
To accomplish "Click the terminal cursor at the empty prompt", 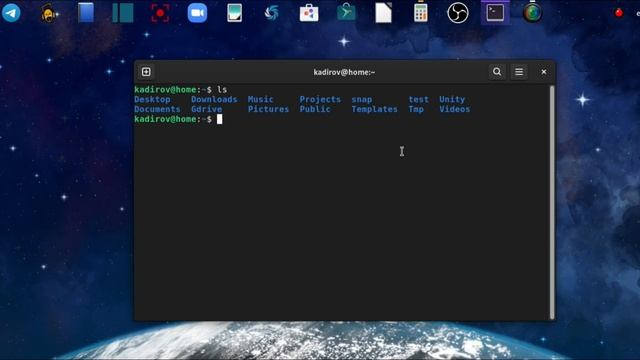I will (220, 119).
